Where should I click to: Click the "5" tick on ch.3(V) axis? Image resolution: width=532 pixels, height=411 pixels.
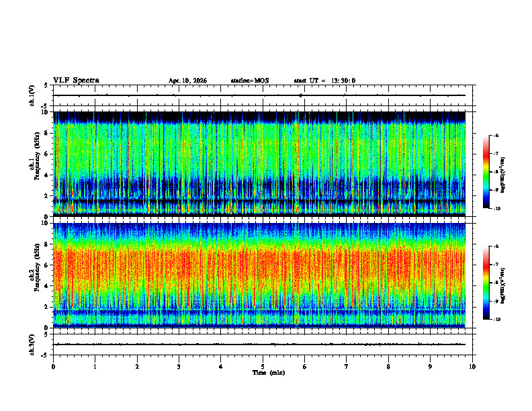point(46,334)
